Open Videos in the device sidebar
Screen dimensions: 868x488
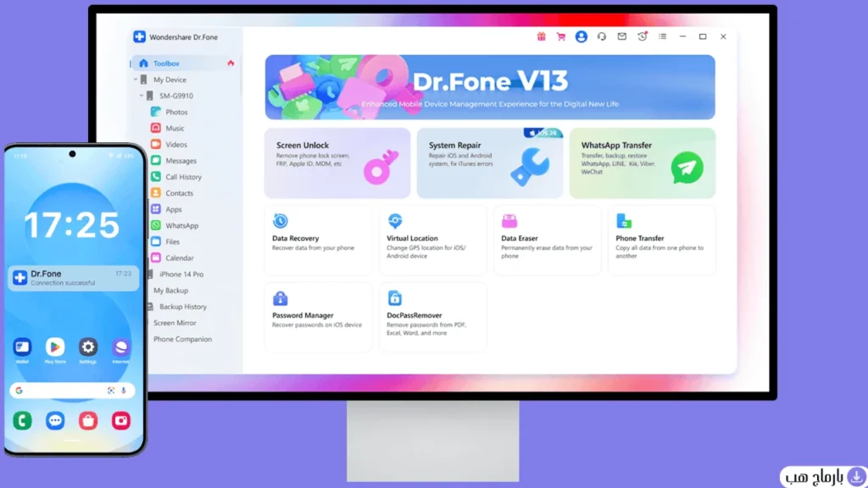click(176, 144)
